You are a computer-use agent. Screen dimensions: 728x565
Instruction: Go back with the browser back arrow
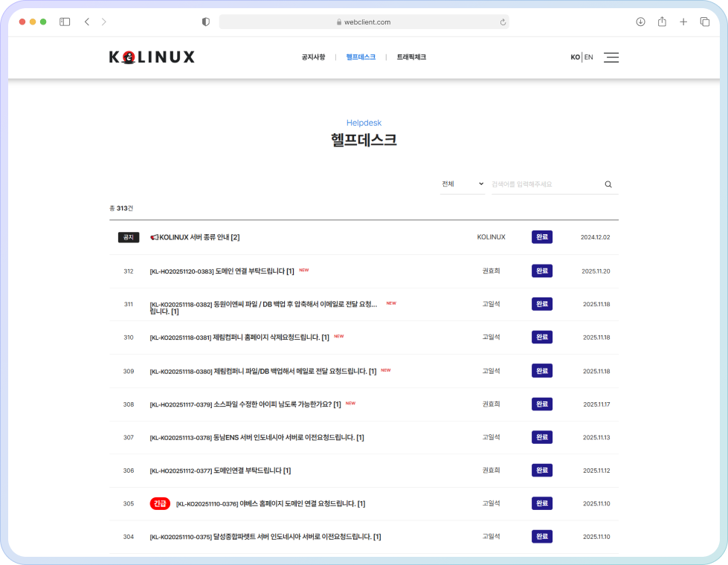[x=87, y=22]
